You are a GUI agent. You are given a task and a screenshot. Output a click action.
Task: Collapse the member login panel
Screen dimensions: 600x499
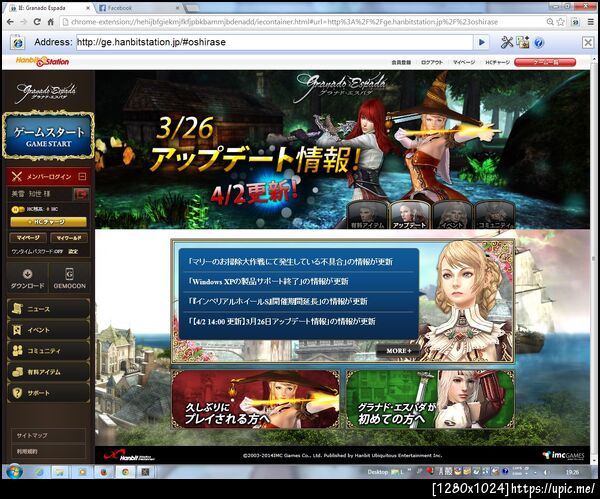82,176
